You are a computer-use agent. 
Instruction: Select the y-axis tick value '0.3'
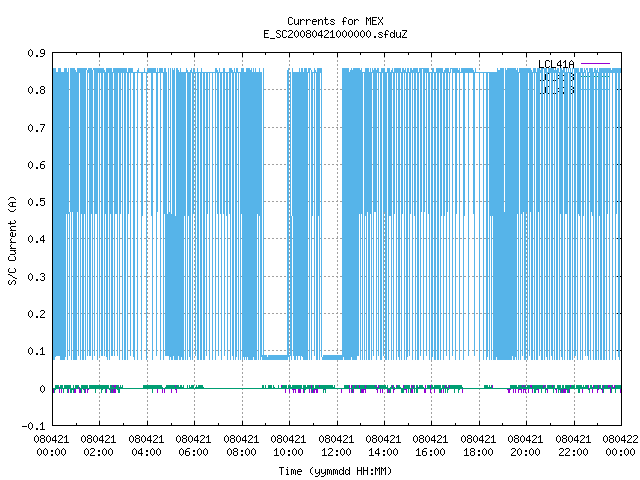37,277
